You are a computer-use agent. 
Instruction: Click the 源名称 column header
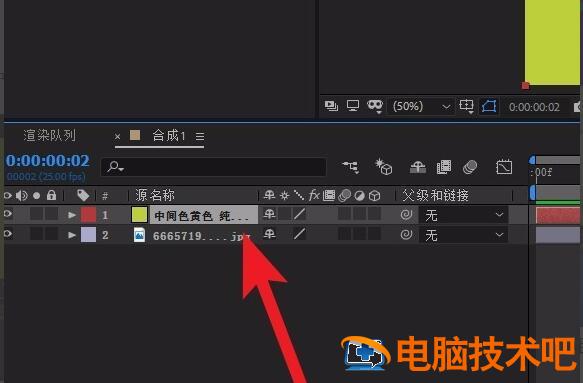click(154, 195)
